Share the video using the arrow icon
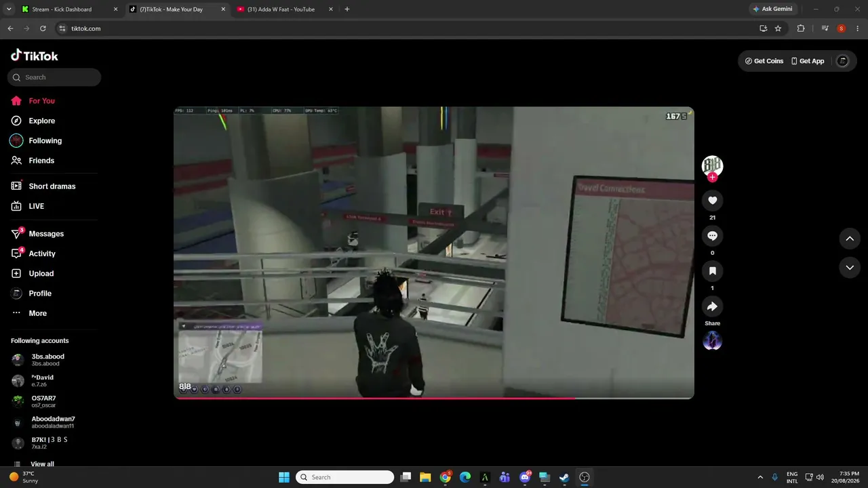Viewport: 868px width, 488px height. point(712,306)
